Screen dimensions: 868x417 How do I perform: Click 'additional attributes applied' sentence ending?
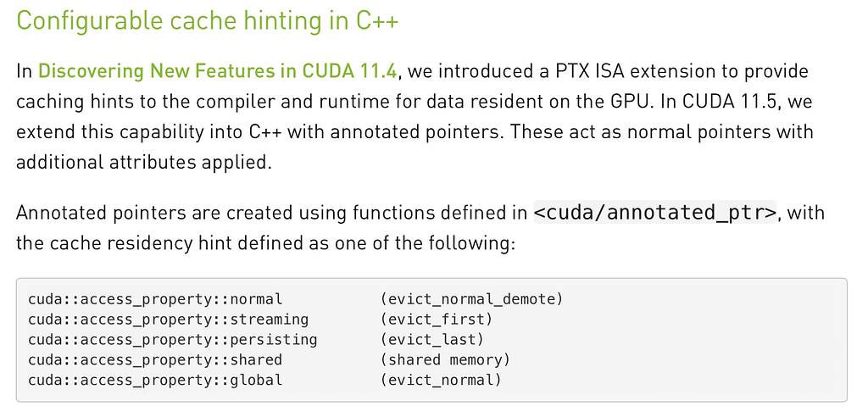144,164
